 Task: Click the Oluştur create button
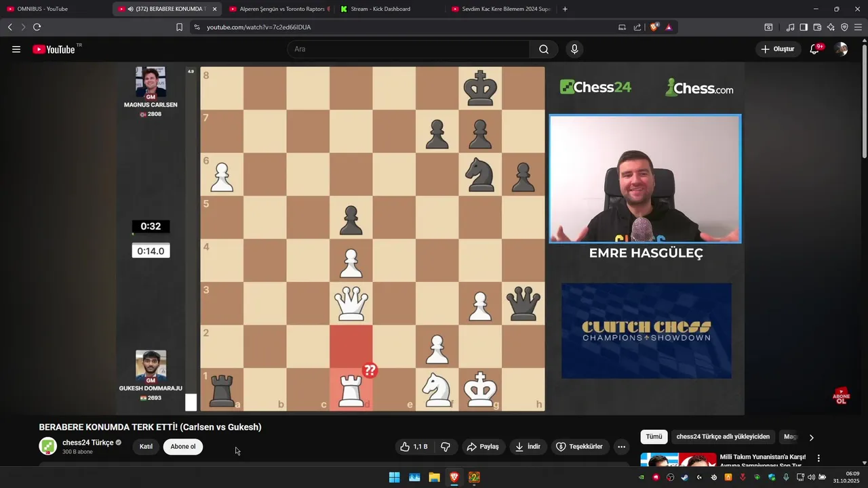click(778, 49)
